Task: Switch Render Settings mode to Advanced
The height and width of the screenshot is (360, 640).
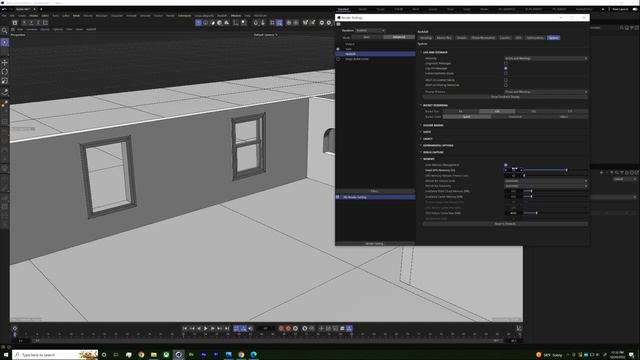Action: (x=399, y=37)
